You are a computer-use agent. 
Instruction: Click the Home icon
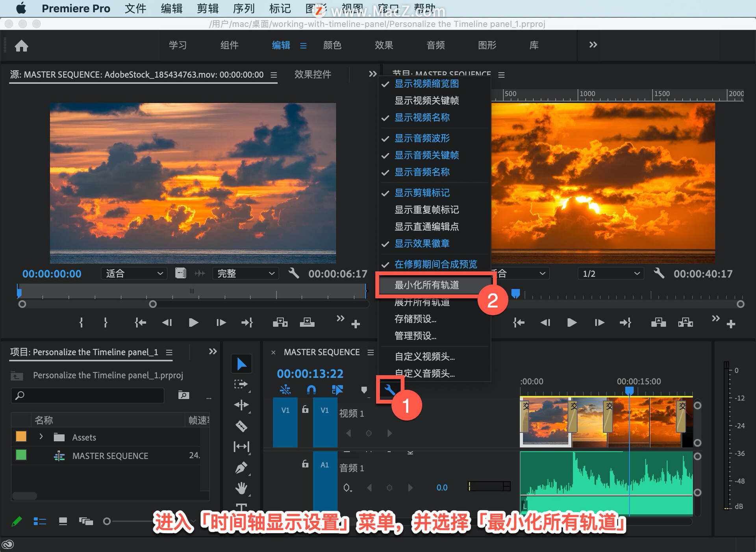click(22, 46)
